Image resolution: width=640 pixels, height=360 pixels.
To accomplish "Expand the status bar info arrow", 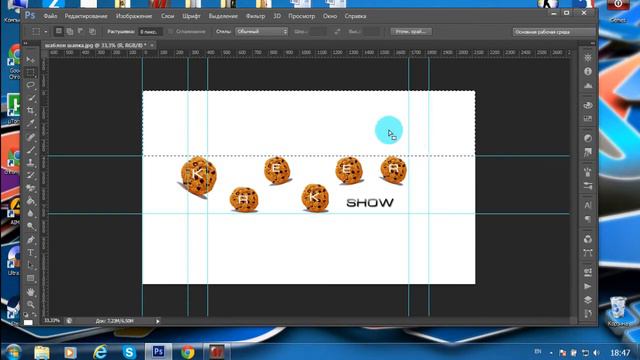I will [x=158, y=321].
